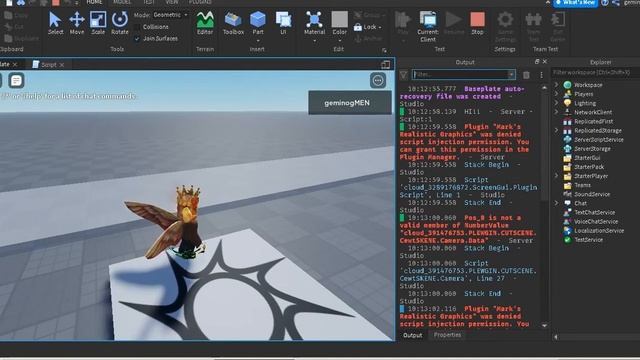This screenshot has width=640, height=360.
Task: Open the Material dropdown arrow
Action: [x=314, y=41]
